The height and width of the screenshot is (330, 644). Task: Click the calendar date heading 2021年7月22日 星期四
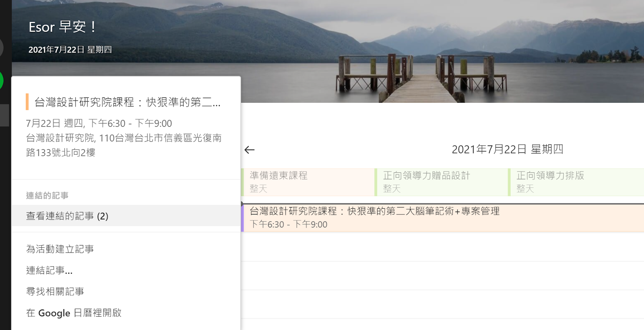508,149
